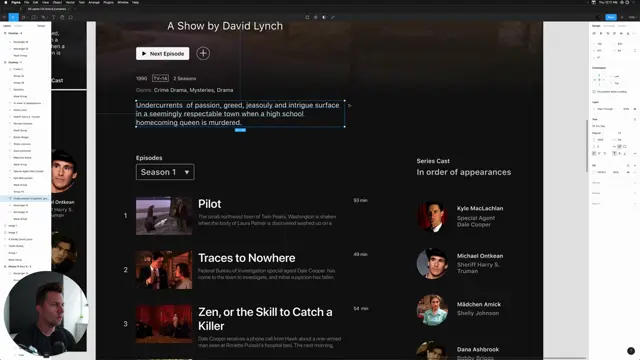Click the Next Episode button on canvas
Image resolution: width=640 pixels, height=360 pixels.
click(x=162, y=53)
